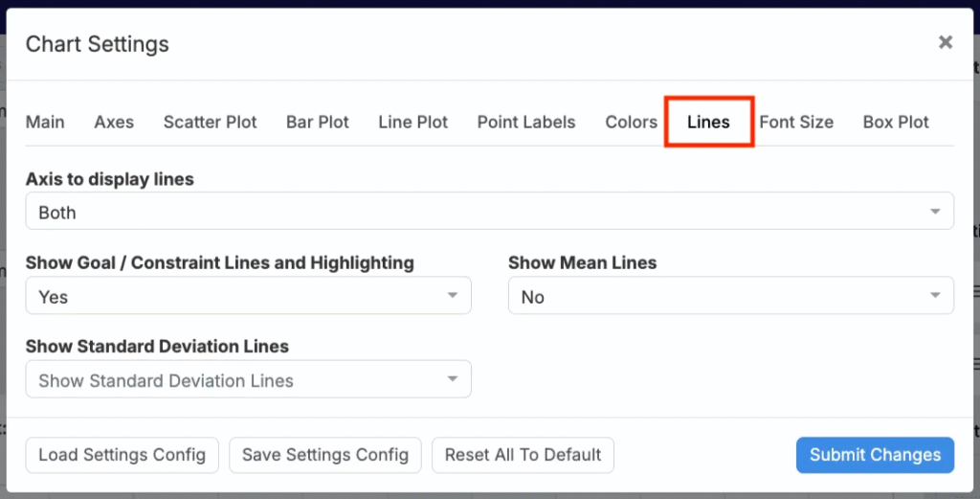
Task: Click Reset All To Default
Action: (523, 455)
